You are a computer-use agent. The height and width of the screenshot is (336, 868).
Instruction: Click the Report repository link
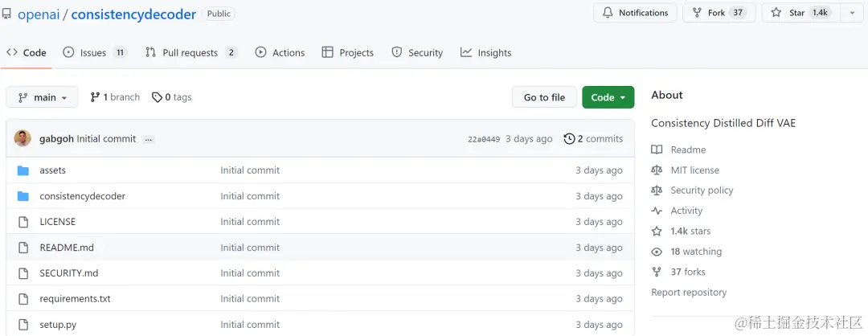click(x=689, y=293)
